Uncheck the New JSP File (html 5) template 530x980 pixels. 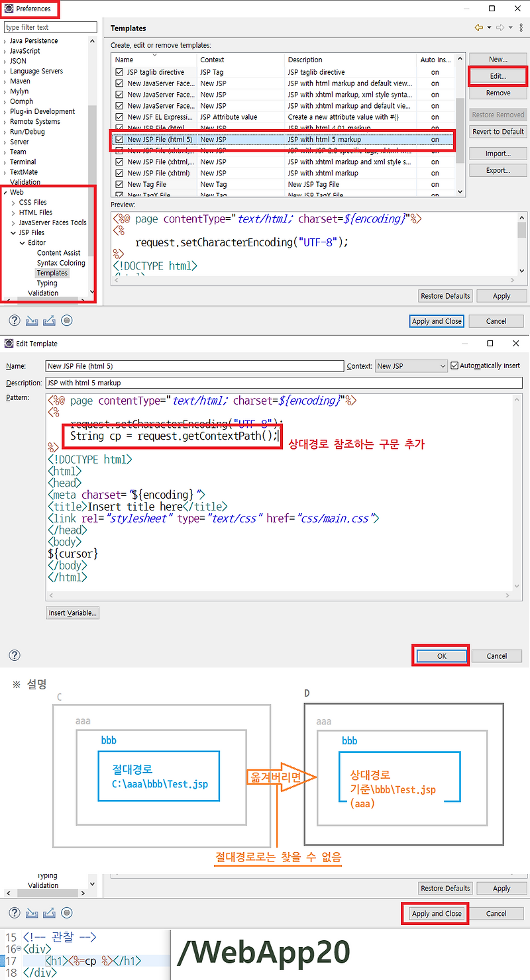tap(119, 139)
